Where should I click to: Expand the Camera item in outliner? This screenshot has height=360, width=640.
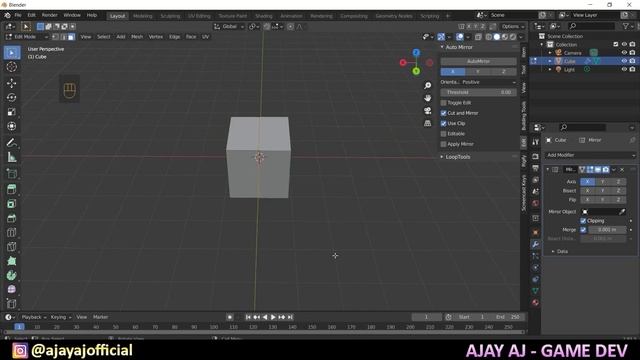tap(550, 53)
